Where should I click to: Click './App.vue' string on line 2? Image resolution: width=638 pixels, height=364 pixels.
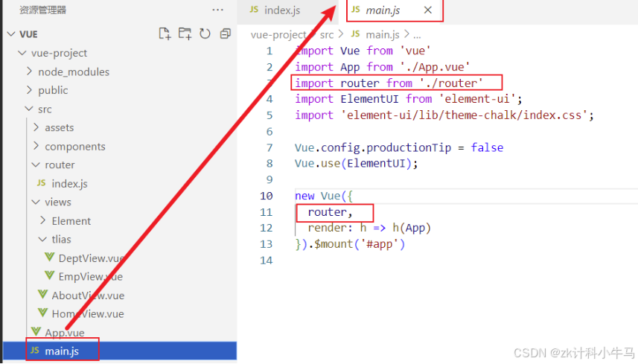pos(435,67)
